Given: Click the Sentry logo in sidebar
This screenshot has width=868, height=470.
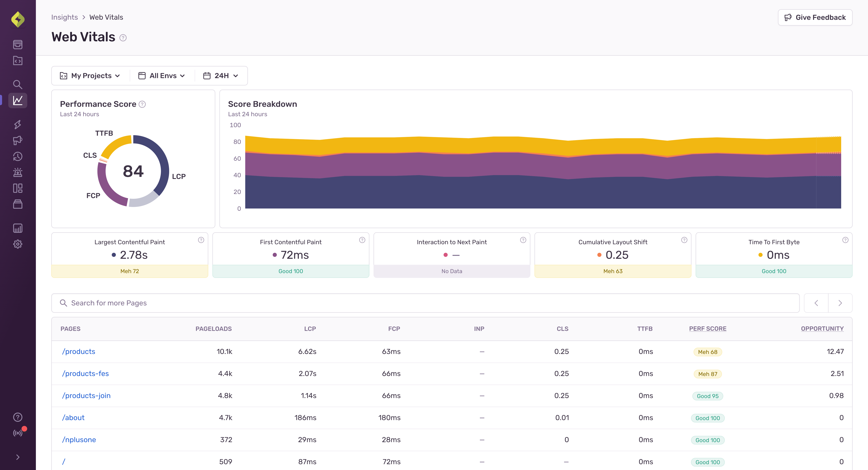Looking at the screenshot, I should pyautogui.click(x=18, y=19).
